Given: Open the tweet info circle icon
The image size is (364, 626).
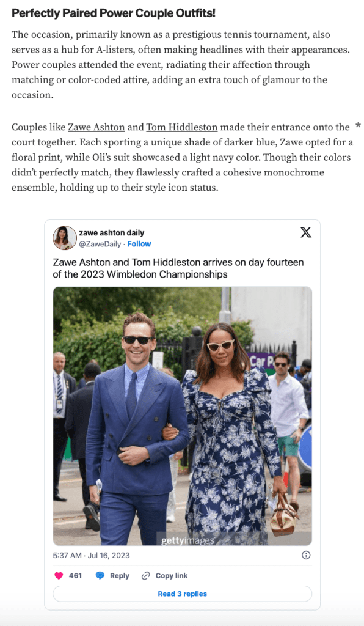Looking at the screenshot, I should coord(306,555).
